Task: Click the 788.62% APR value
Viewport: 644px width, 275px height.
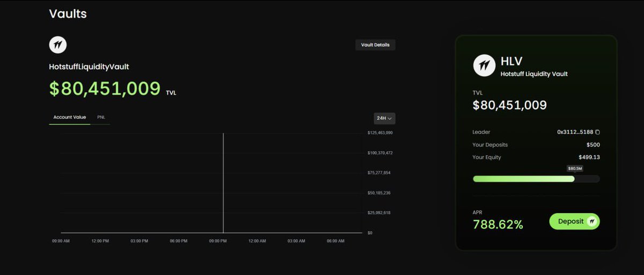Action: tap(497, 225)
